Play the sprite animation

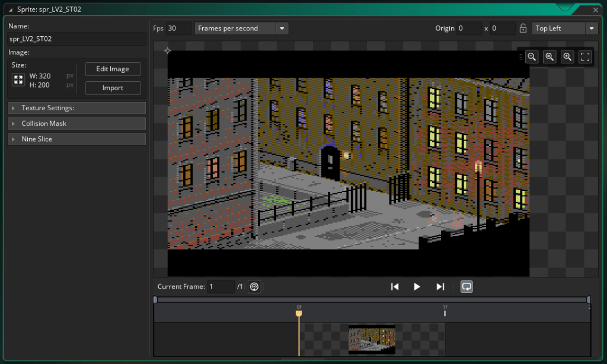point(417,286)
